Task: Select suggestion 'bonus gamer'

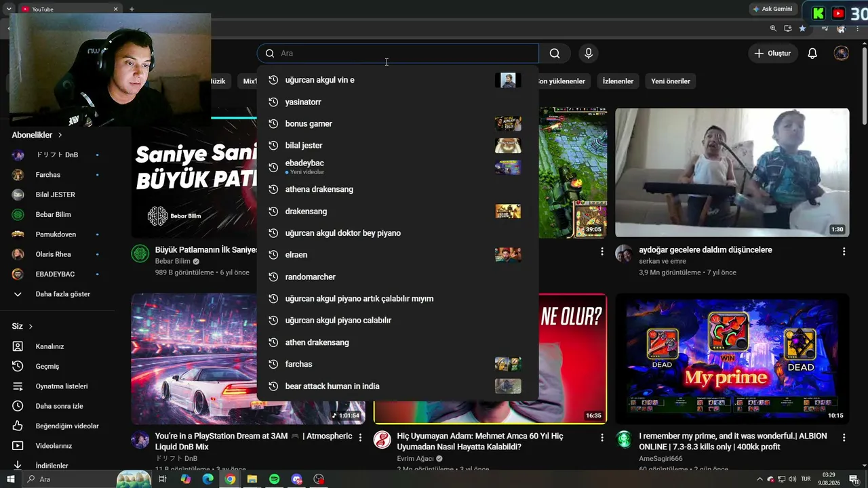Action: tap(397, 123)
